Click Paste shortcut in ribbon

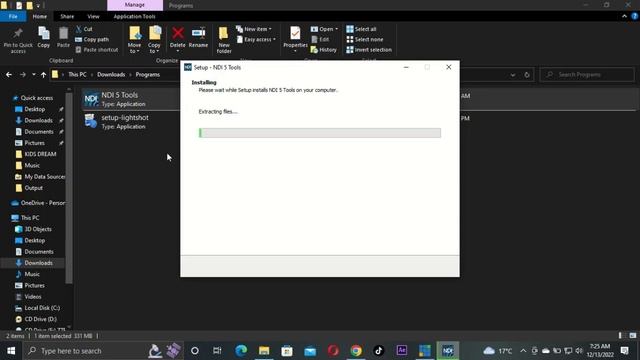point(97,49)
